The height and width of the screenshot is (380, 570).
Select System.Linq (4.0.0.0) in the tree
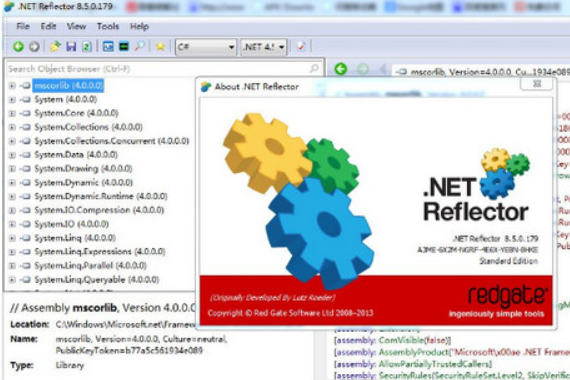(75, 238)
